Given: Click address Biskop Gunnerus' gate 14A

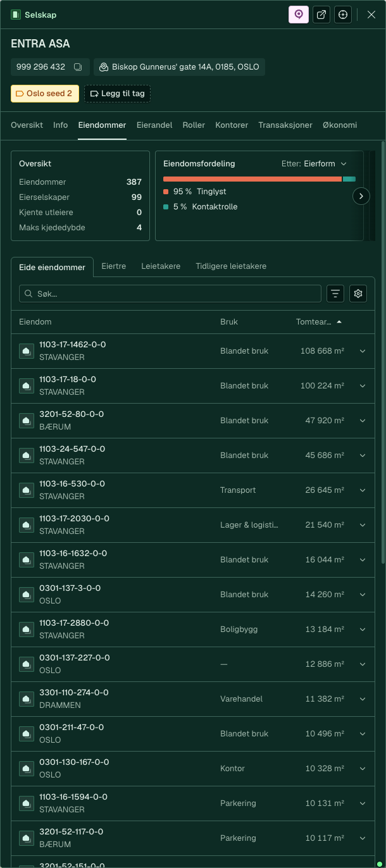Looking at the screenshot, I should tap(179, 67).
